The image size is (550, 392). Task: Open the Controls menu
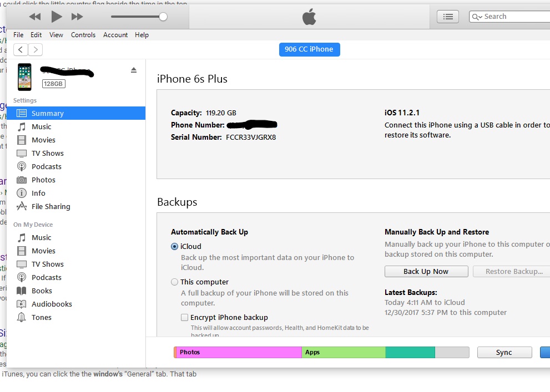pyautogui.click(x=83, y=35)
